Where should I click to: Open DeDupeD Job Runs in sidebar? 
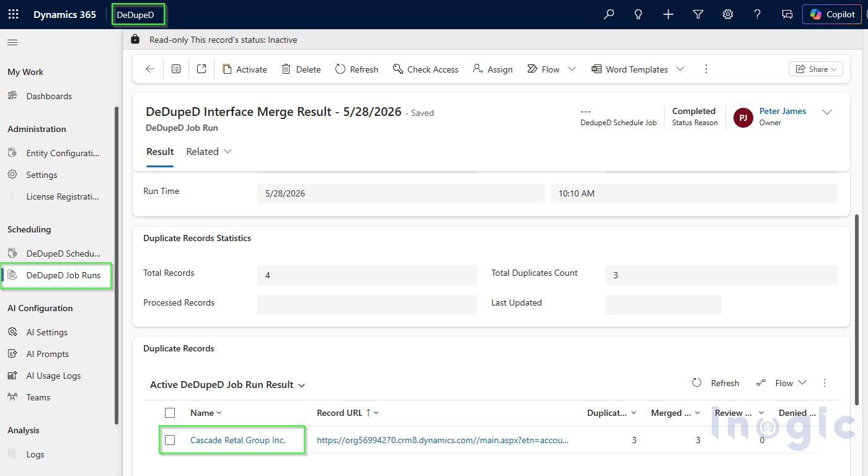point(63,275)
